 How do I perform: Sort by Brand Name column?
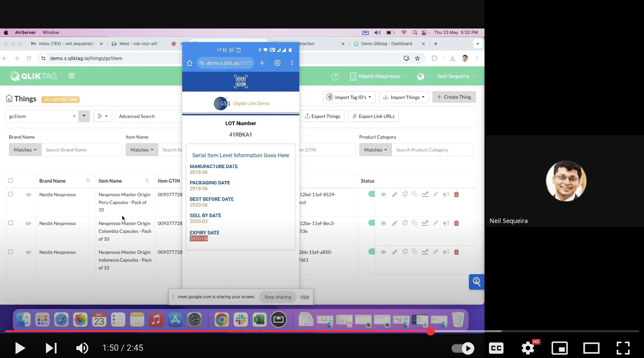click(88, 181)
